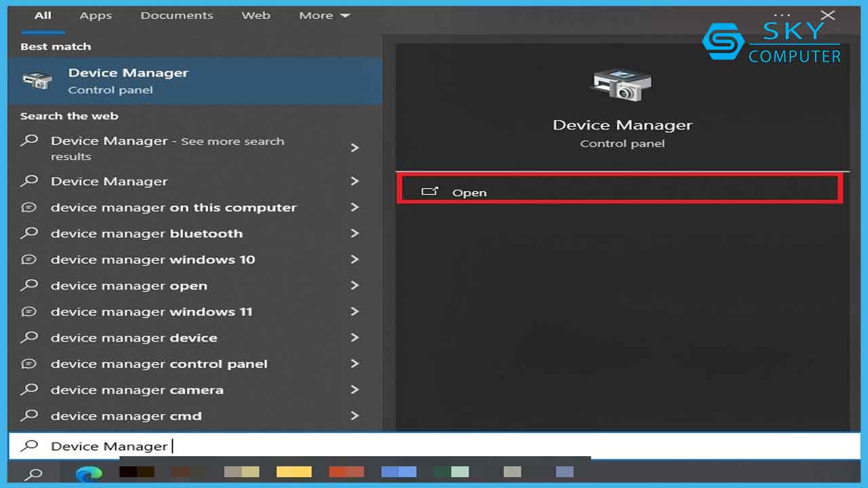This screenshot has width=868, height=488.
Task: Click the three-dots options icon at top
Action: point(782,15)
